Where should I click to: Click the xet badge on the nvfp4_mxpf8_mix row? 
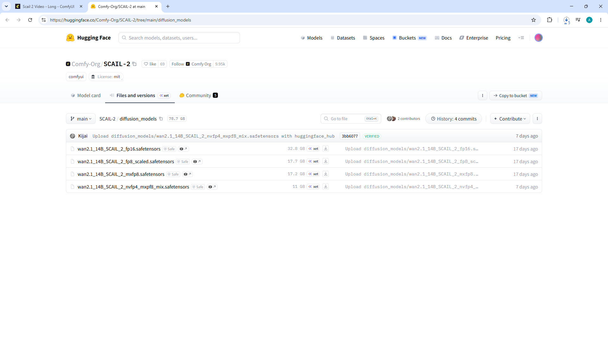(x=313, y=187)
